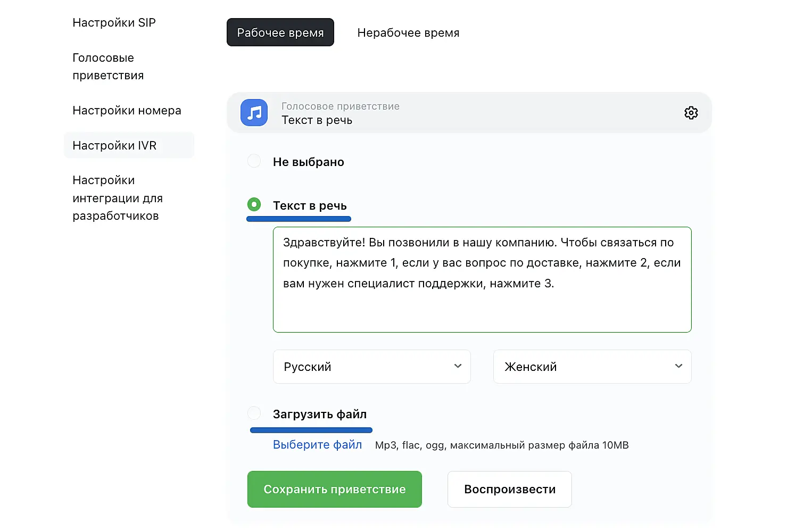This screenshot has height=530, width=812.
Task: Select the "Загрузить файл" radio option
Action: click(254, 413)
